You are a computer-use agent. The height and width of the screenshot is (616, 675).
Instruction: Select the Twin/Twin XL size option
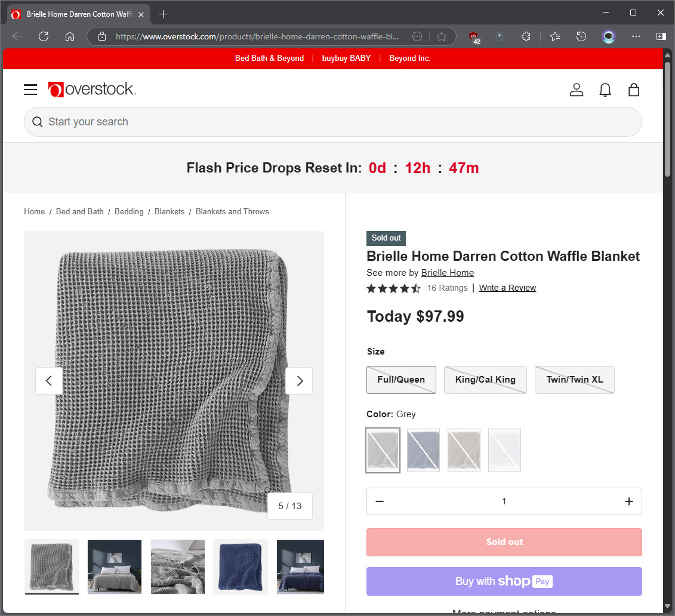click(x=575, y=380)
